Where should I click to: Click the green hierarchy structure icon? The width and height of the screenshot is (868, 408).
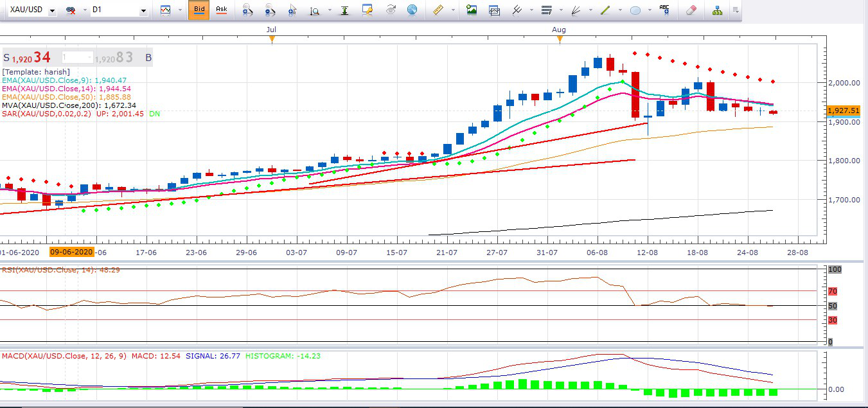[718, 10]
